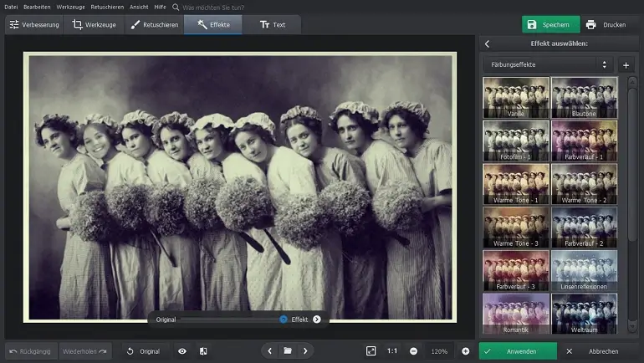Select the Weltraum effect thumbnail
This screenshot has width=644, height=363.
pyautogui.click(x=584, y=313)
